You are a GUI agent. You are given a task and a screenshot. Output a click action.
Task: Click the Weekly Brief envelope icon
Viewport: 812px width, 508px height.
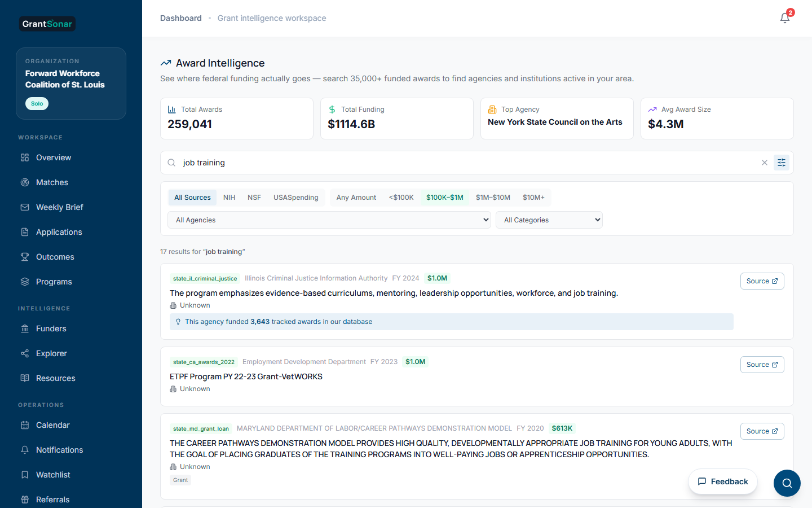point(25,207)
